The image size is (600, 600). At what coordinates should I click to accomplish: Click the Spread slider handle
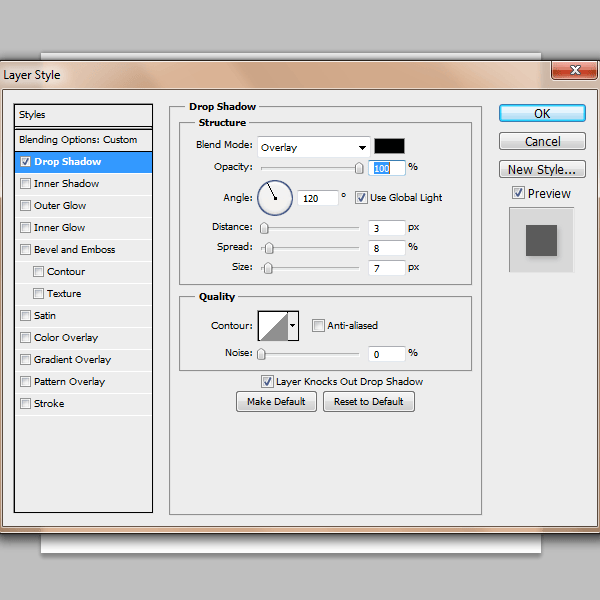click(x=269, y=248)
